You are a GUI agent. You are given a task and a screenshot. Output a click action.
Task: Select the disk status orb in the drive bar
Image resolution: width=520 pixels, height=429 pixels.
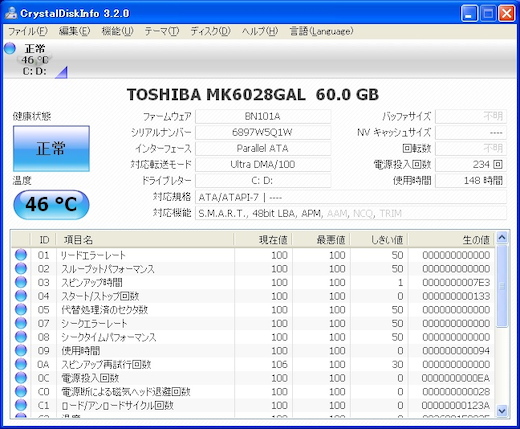pos(10,49)
